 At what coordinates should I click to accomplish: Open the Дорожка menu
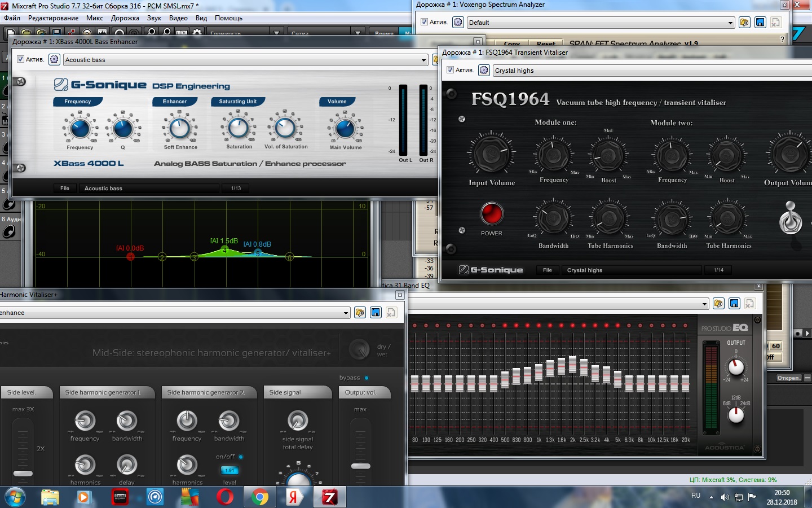click(x=125, y=17)
